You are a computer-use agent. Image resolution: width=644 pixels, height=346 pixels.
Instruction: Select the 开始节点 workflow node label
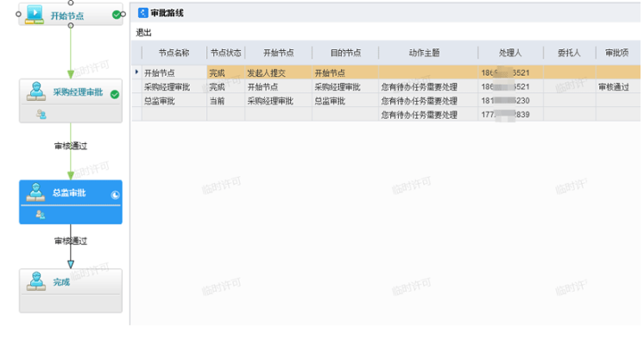(x=67, y=16)
